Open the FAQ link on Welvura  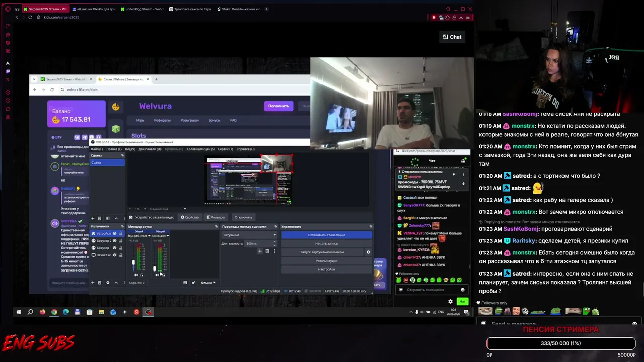click(x=233, y=120)
